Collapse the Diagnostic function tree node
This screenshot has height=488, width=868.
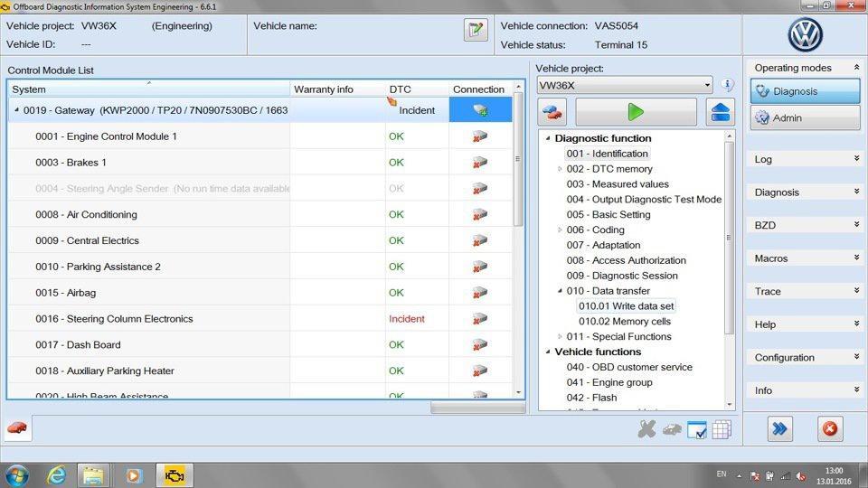pyautogui.click(x=548, y=138)
